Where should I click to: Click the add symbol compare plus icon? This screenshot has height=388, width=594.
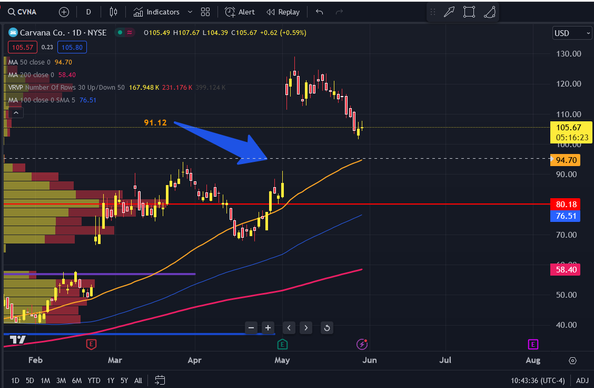coord(64,12)
